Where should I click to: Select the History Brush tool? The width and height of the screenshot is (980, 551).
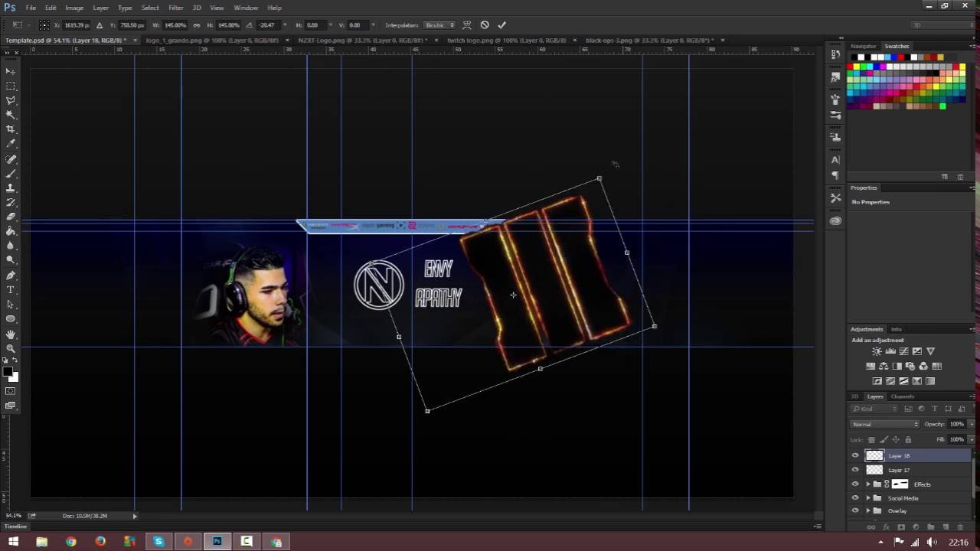[11, 203]
